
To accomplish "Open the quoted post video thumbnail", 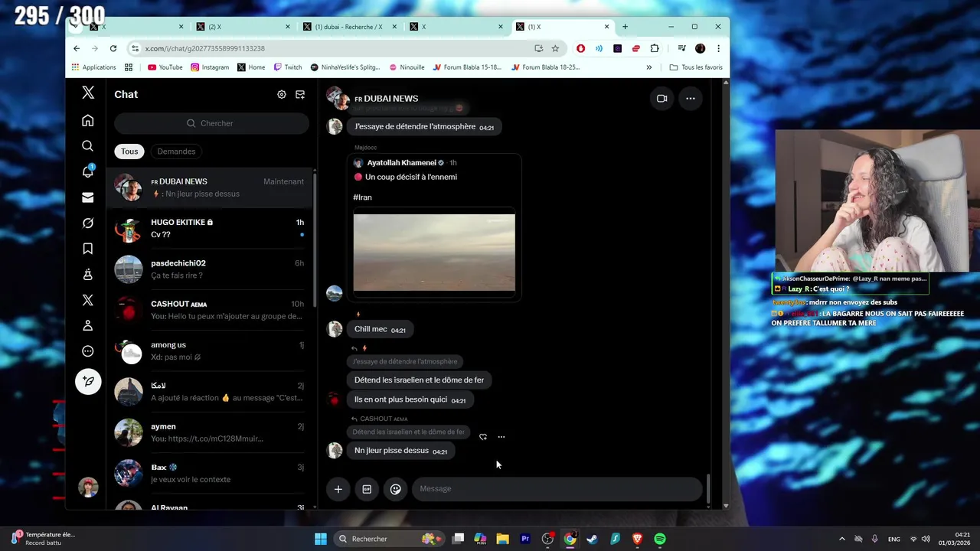I will point(434,253).
